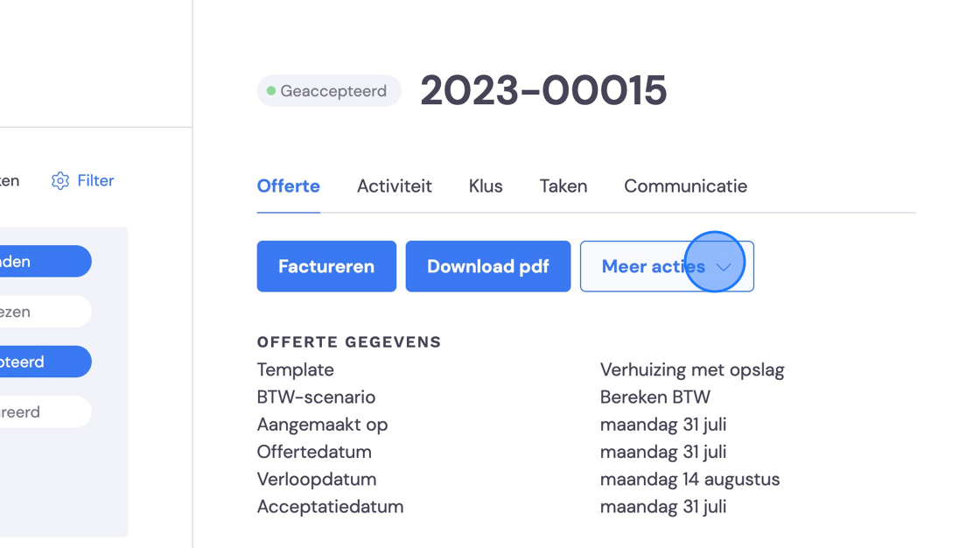Select the Taken tab
Image resolution: width=980 pixels, height=548 pixels.
click(x=563, y=186)
